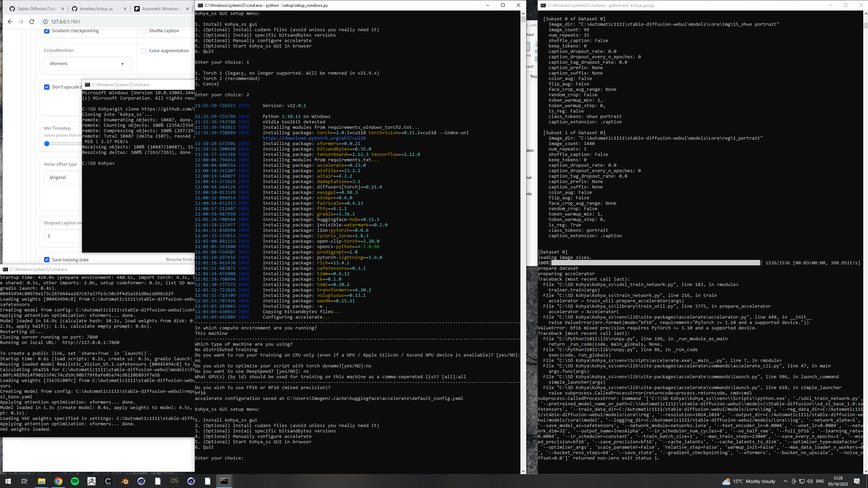The height and width of the screenshot is (488, 868).
Task: Open File Explorer from the taskbar
Action: (x=41, y=481)
